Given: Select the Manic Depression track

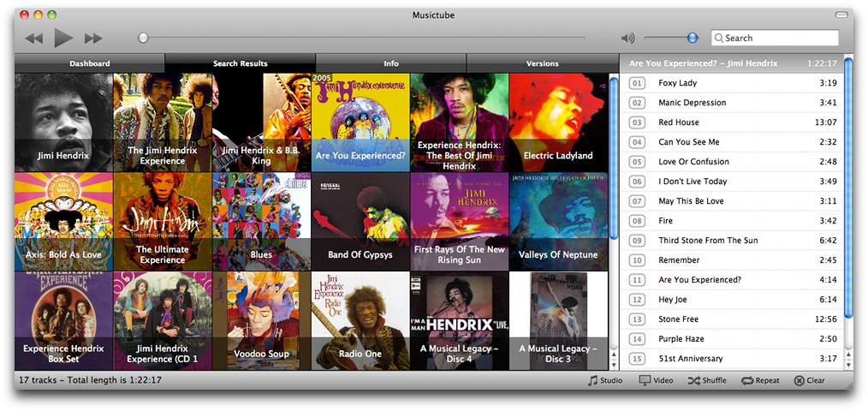Looking at the screenshot, I should click(x=732, y=103).
